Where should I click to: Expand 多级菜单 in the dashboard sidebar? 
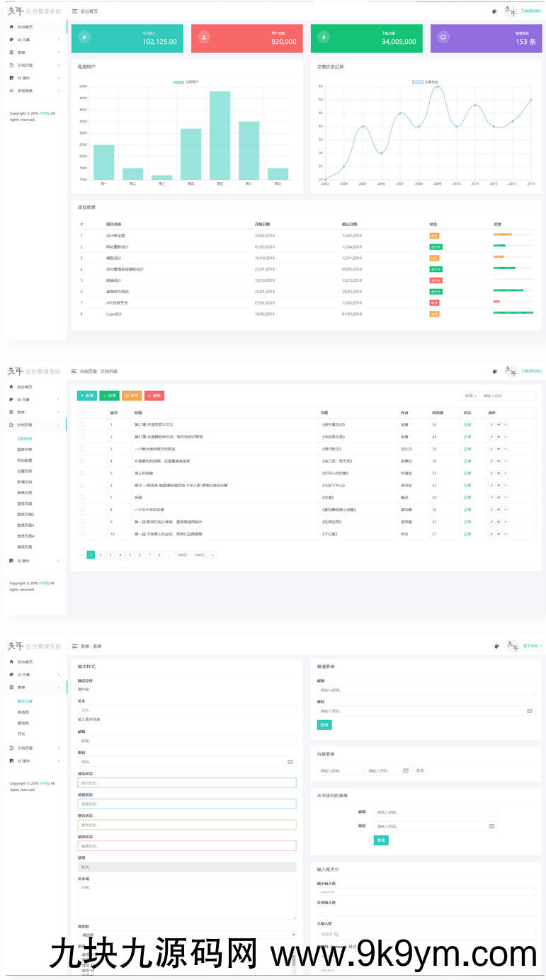pos(34,91)
